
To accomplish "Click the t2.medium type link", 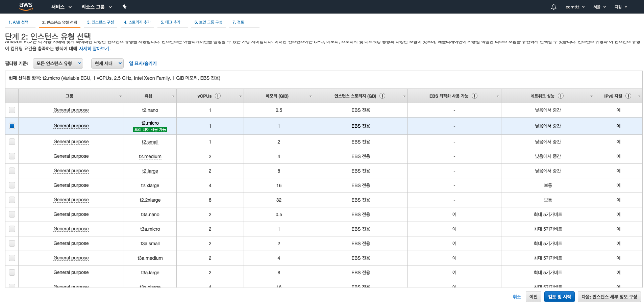I will pos(150,156).
